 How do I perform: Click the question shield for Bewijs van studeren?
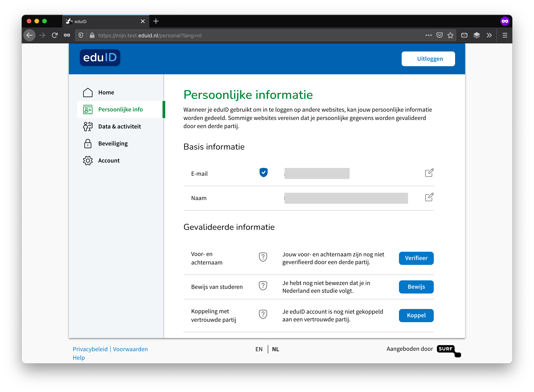pyautogui.click(x=263, y=286)
